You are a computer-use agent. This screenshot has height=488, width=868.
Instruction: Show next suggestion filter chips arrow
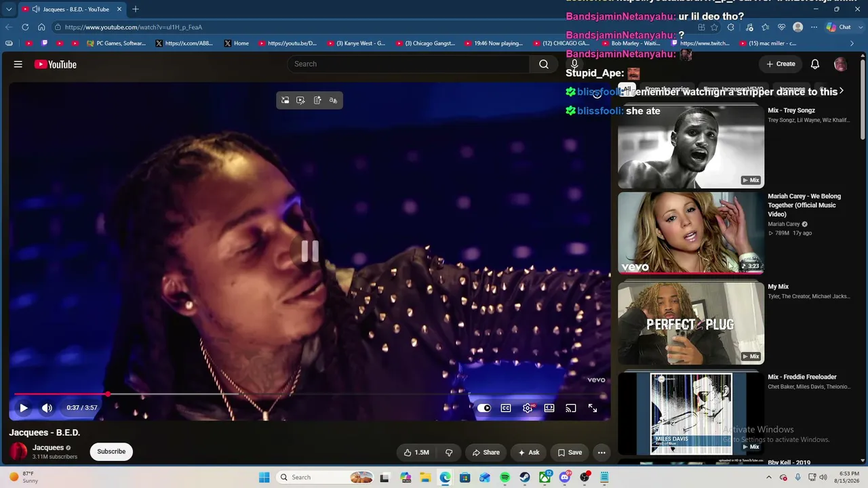pos(842,90)
